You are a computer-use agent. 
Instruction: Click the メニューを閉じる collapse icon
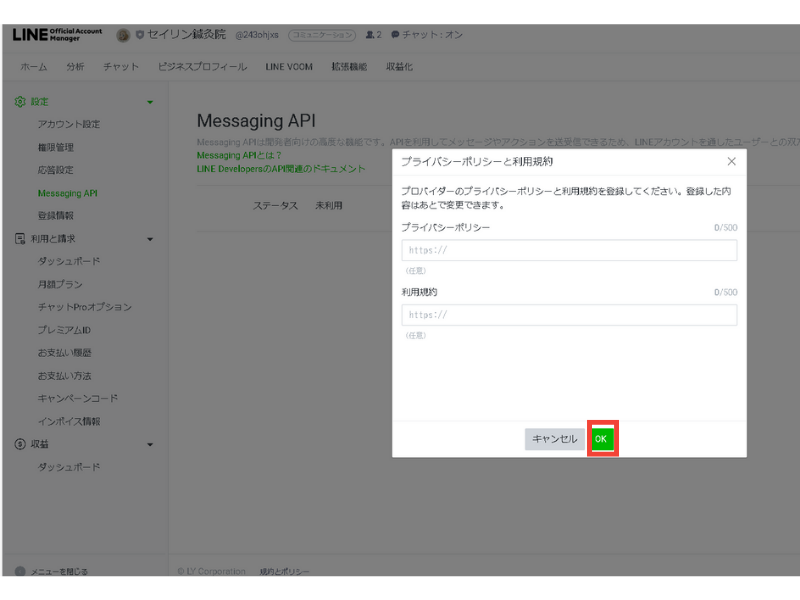(20, 571)
